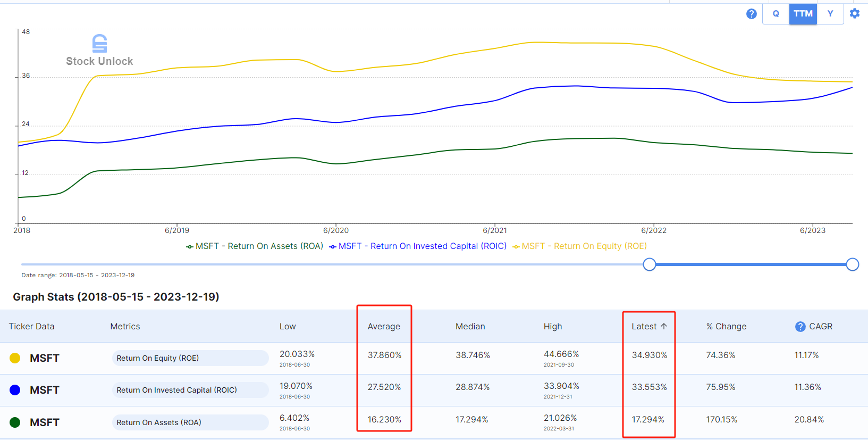Image resolution: width=868 pixels, height=440 pixels.
Task: Click ROA high value 21.026%
Action: point(560,418)
